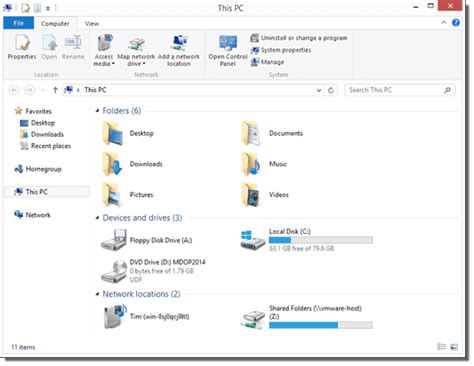Click Local Disk (C:) usage bar
474x366 pixels.
[x=321, y=240]
